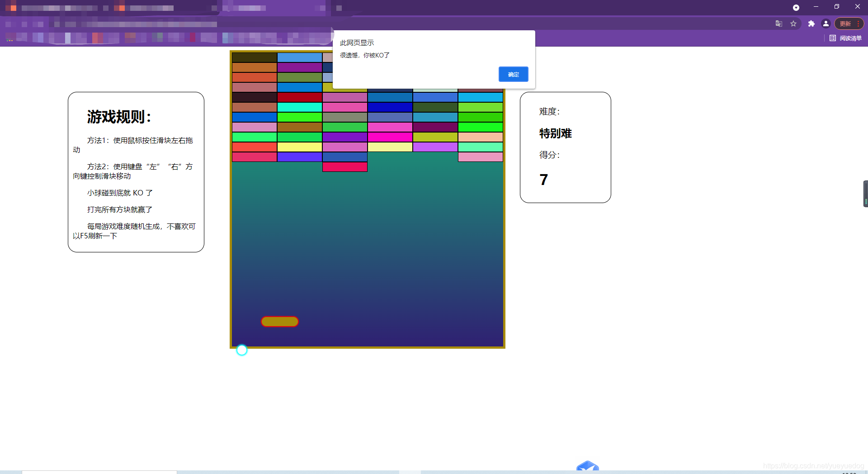Click the 此网页显示 dialog title
Image resolution: width=868 pixels, height=474 pixels.
(x=357, y=43)
